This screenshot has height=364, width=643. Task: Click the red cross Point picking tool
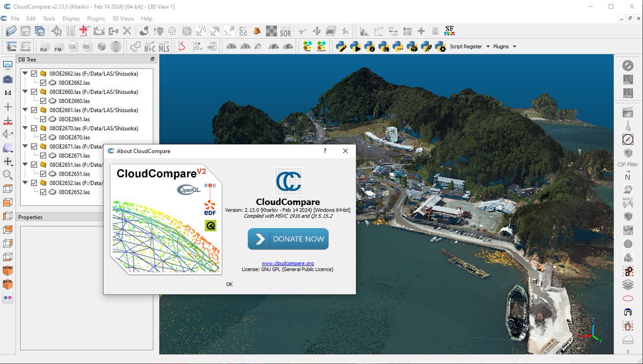pos(85,31)
